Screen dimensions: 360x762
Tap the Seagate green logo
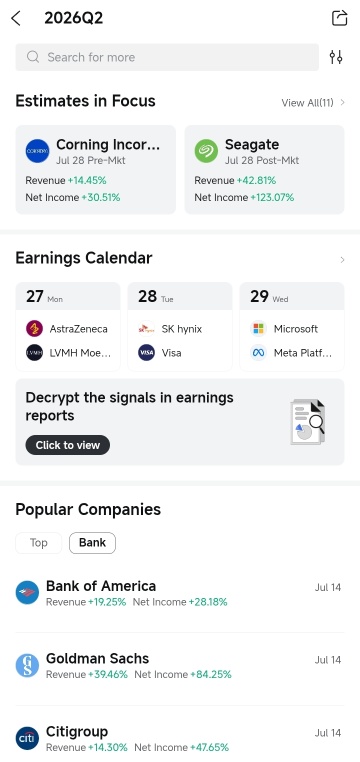[206, 151]
